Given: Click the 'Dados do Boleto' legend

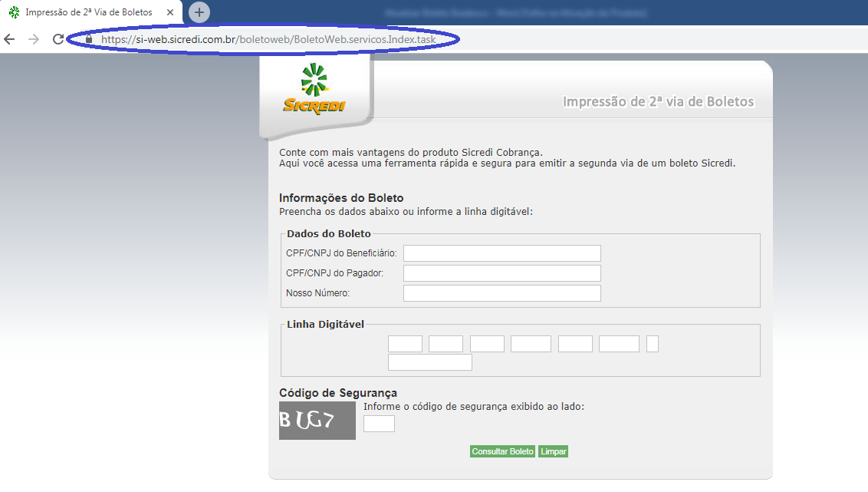Looking at the screenshot, I should point(329,234).
